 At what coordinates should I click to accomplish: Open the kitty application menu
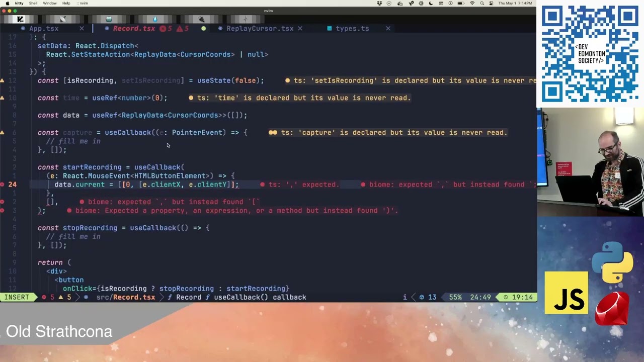[19, 3]
